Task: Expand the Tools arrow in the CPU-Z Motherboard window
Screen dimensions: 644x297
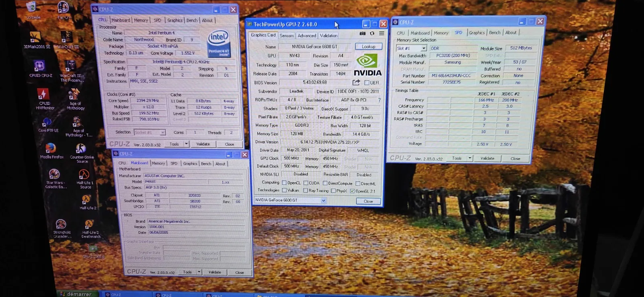Action: (199, 272)
